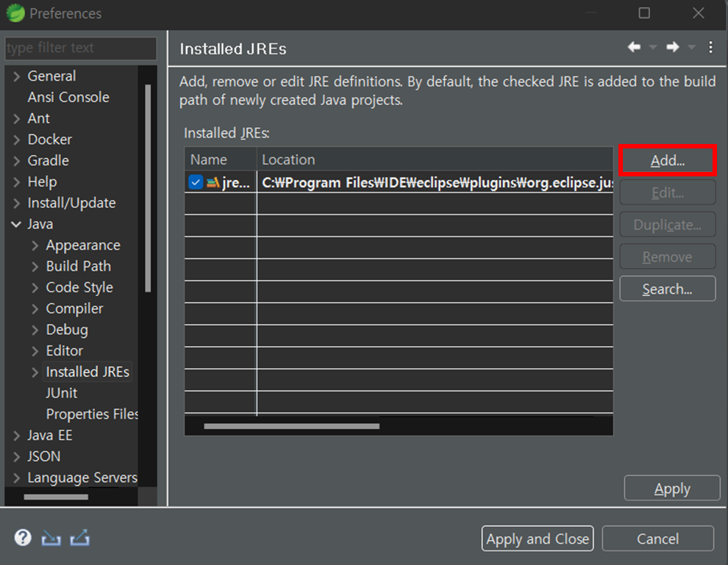This screenshot has width=728, height=565.
Task: Click the Duplicate... button
Action: [668, 225]
